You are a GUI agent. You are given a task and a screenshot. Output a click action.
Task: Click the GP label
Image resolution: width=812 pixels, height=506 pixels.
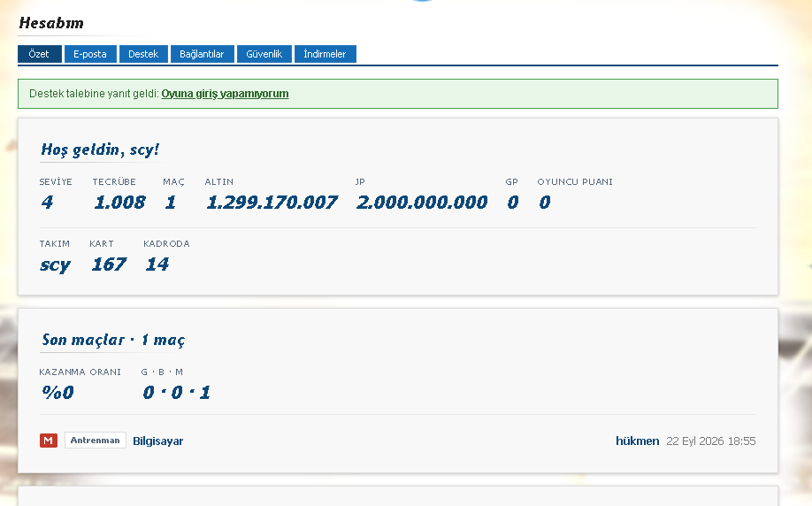coord(511,181)
